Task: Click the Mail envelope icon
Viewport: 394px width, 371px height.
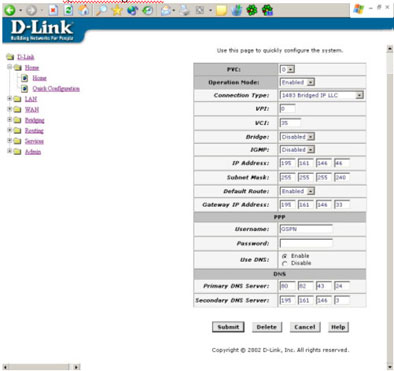Action: coord(166,11)
